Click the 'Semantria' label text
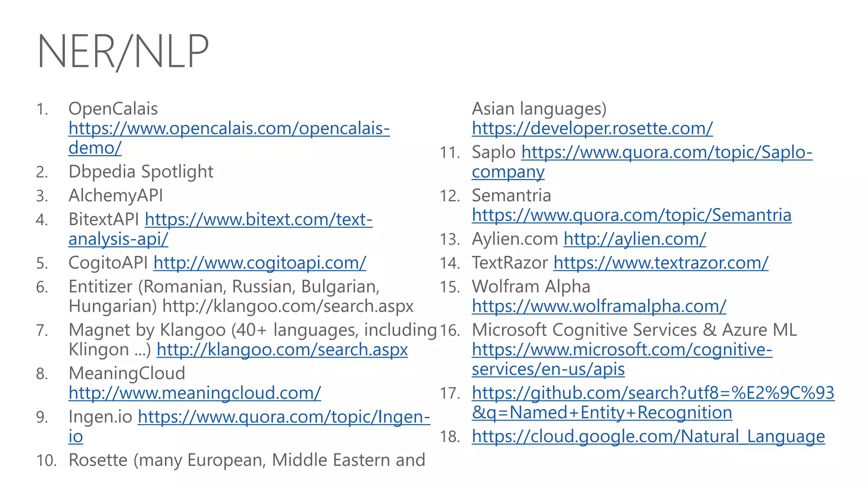 tap(512, 196)
